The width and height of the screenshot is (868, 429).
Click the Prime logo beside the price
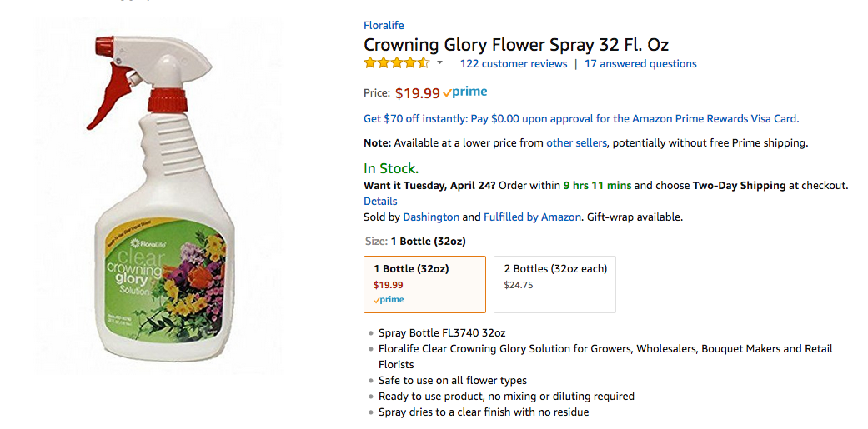click(x=465, y=92)
